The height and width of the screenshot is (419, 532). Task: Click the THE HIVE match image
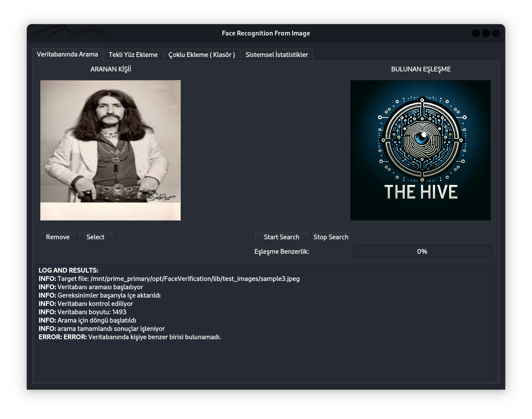click(421, 150)
